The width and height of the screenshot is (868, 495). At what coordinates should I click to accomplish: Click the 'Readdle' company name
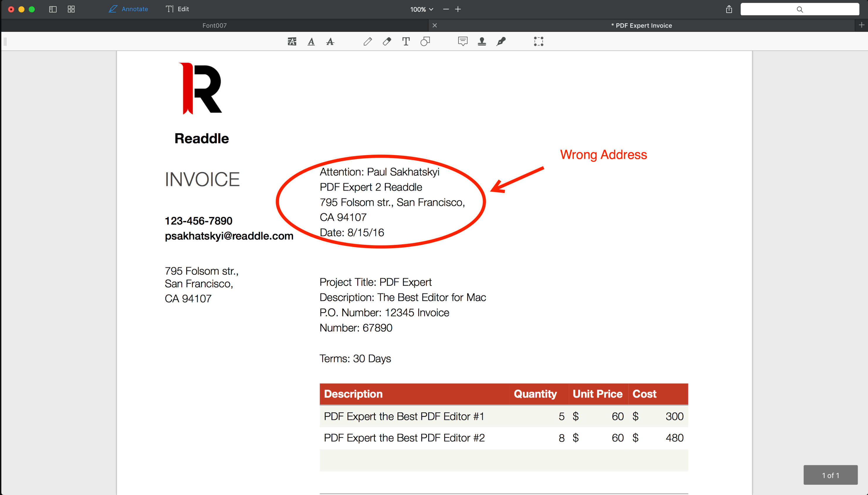click(x=202, y=139)
